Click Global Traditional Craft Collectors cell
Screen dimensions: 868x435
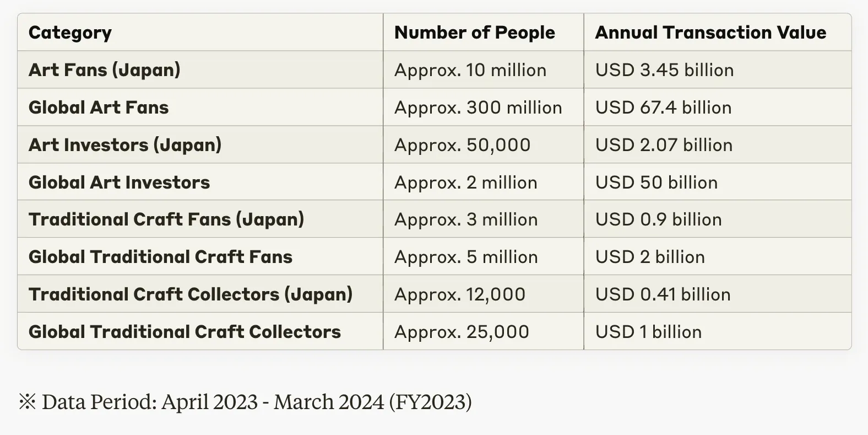coord(185,332)
